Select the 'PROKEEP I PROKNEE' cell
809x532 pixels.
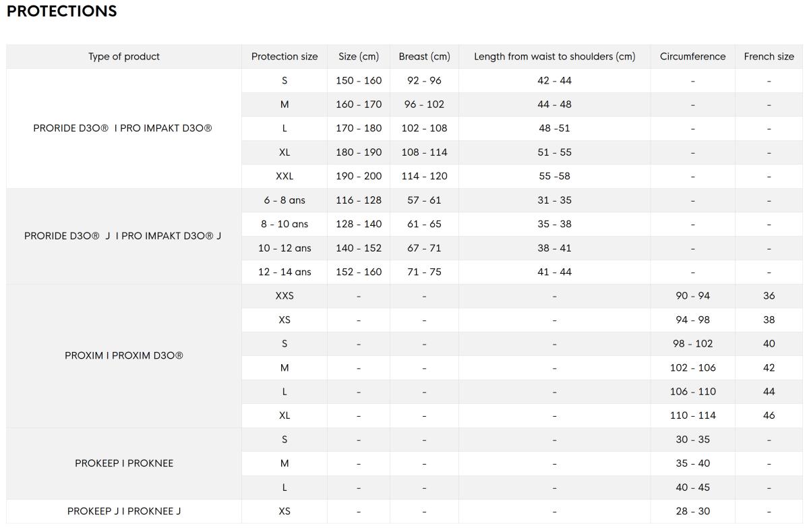(124, 463)
